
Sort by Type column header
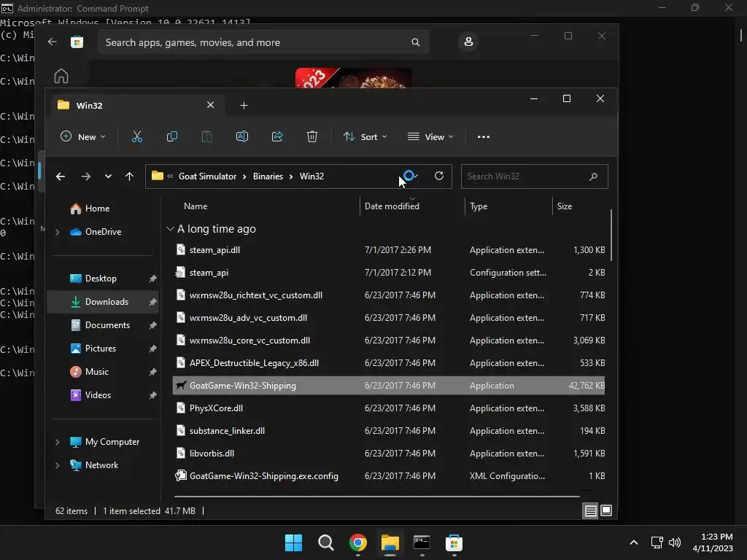[x=479, y=206]
